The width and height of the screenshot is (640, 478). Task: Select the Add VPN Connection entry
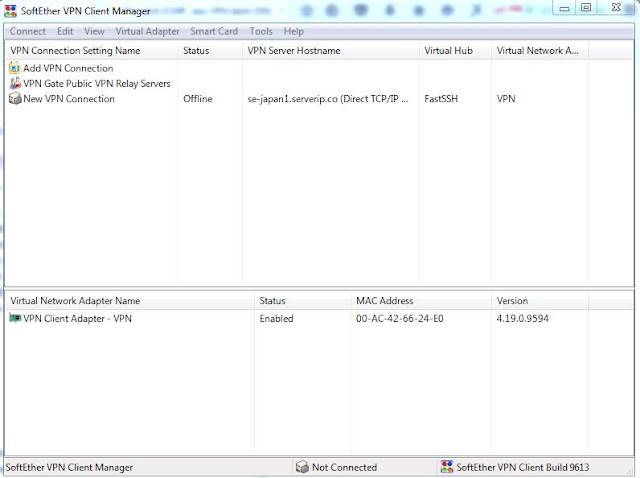pos(68,68)
